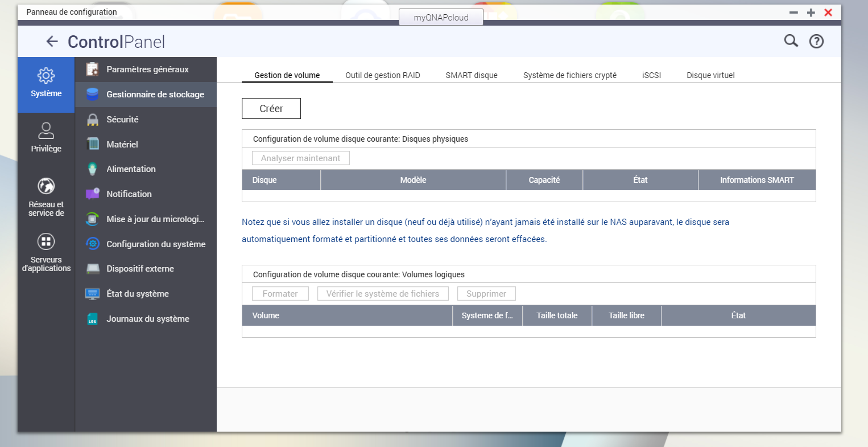Click the Sécurité padlock icon
The image size is (868, 447).
pyautogui.click(x=92, y=120)
